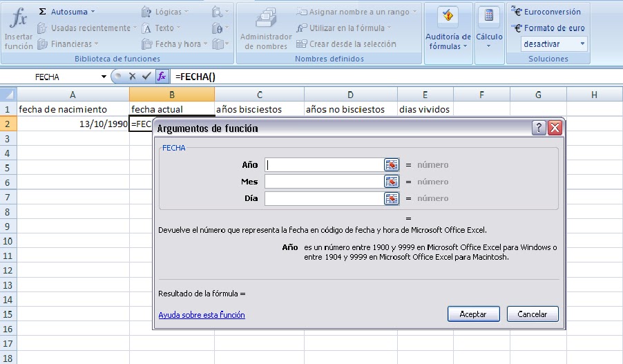Collapse dialog via Día range selector
Viewport: 623px width, 364px height.
pyautogui.click(x=392, y=198)
